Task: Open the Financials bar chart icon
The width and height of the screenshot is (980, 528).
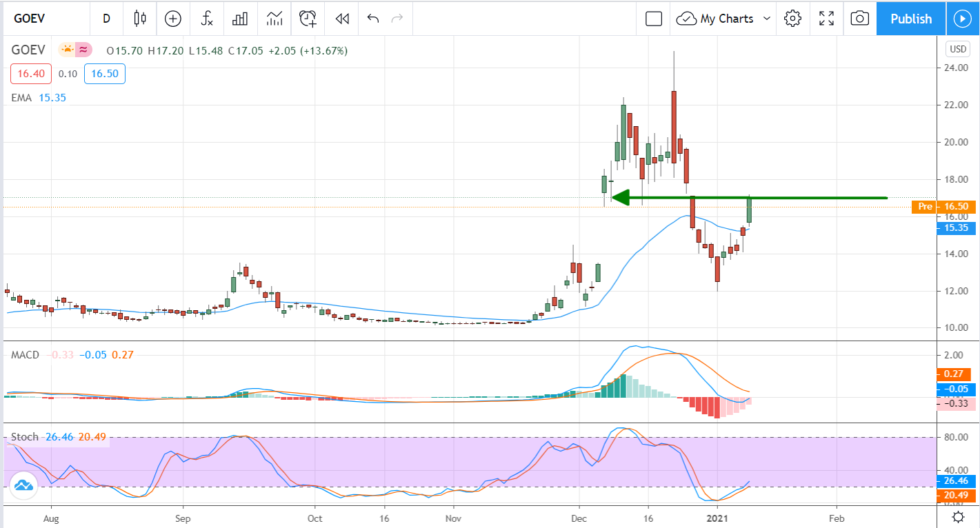Action: pyautogui.click(x=240, y=19)
